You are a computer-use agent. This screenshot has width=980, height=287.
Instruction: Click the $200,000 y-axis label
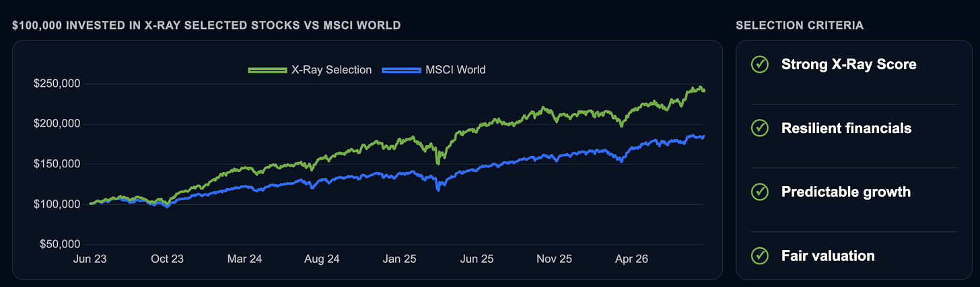click(x=57, y=124)
